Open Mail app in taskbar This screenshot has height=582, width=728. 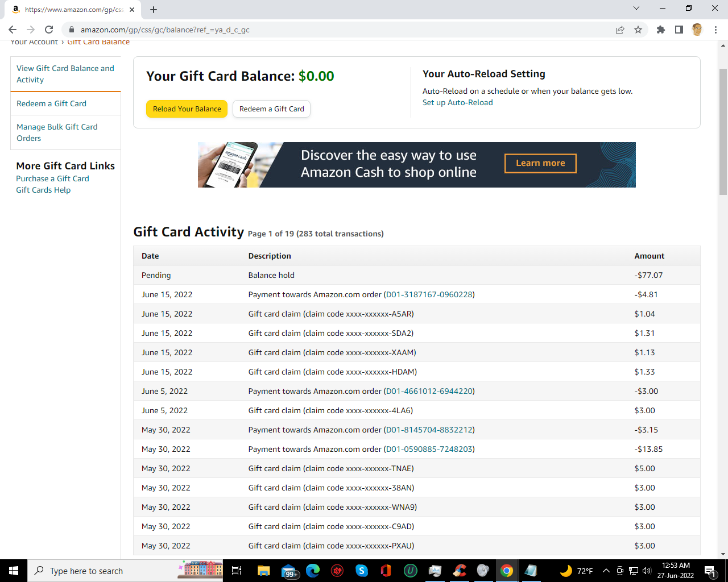pyautogui.click(x=289, y=571)
